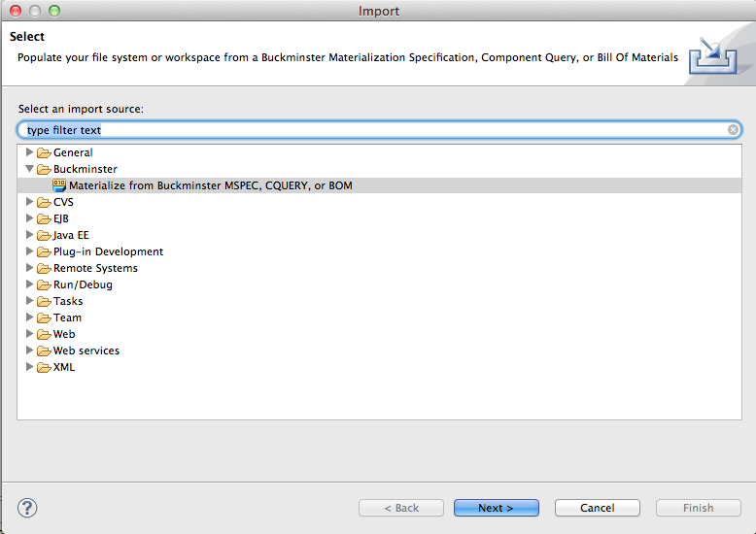Click the EJB folder icon
The image size is (756, 534).
click(x=44, y=218)
